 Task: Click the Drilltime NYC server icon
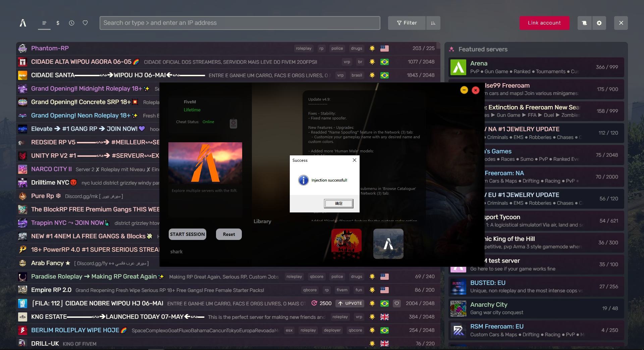pos(22,183)
